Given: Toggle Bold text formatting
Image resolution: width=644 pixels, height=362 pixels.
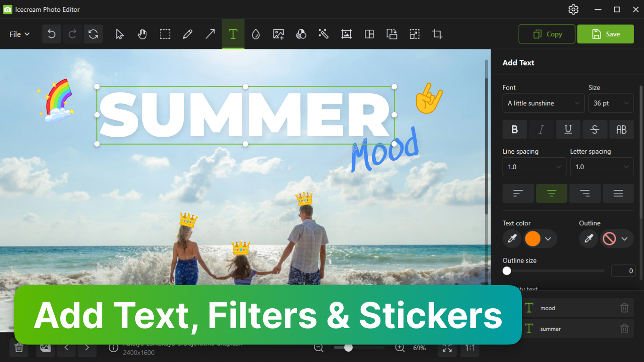Looking at the screenshot, I should (x=514, y=130).
